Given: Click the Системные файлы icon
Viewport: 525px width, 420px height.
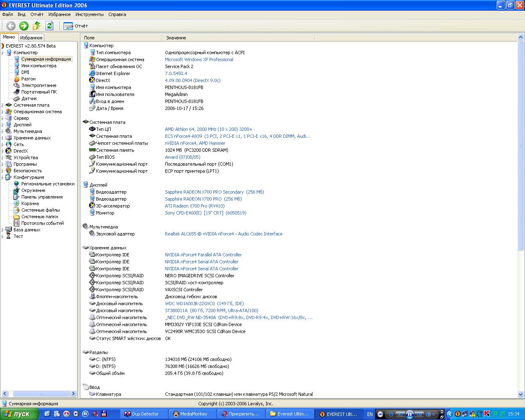Looking at the screenshot, I should pos(16,210).
